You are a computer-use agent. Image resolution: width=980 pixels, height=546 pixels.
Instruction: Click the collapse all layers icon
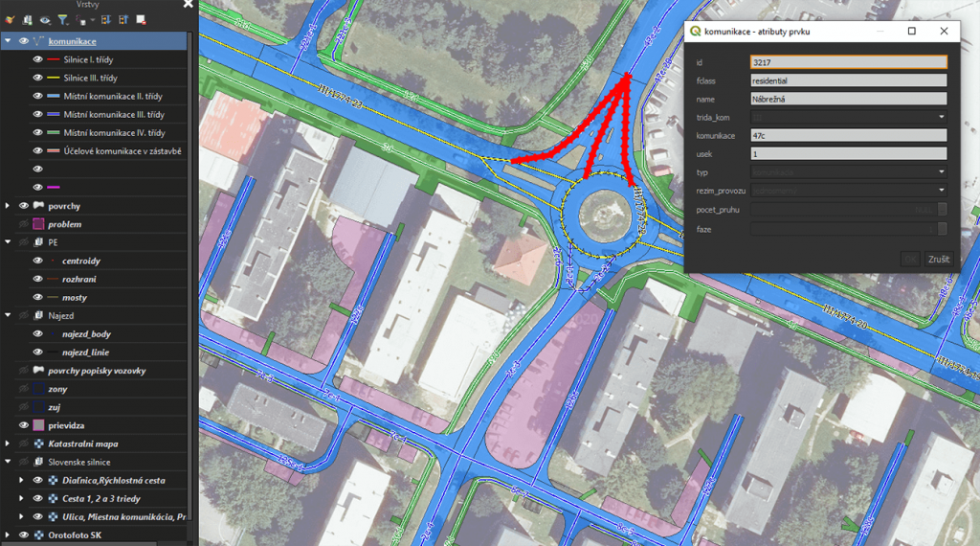122,19
